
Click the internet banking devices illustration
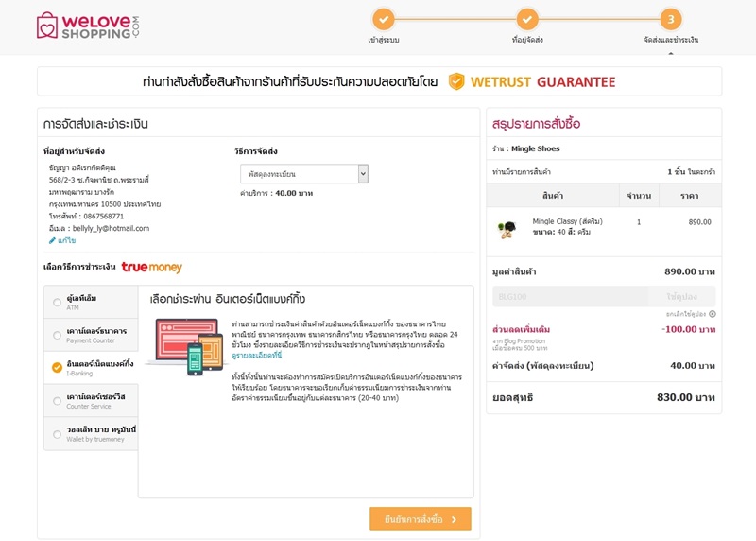click(185, 345)
